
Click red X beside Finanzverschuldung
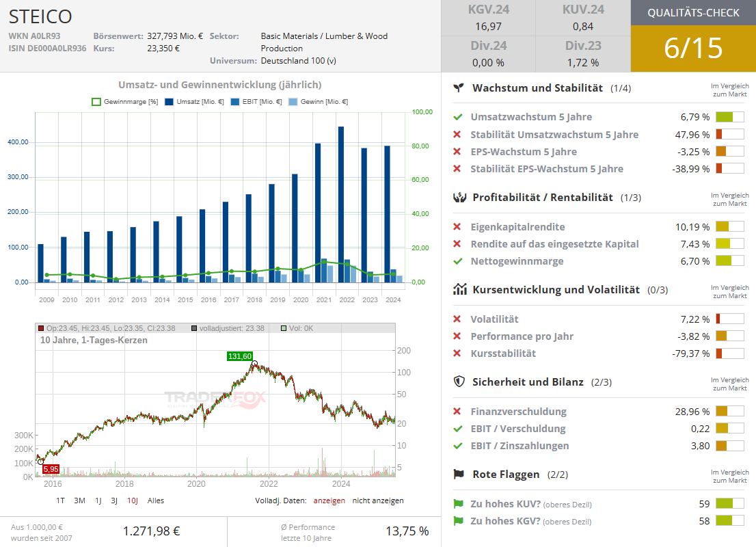457,411
